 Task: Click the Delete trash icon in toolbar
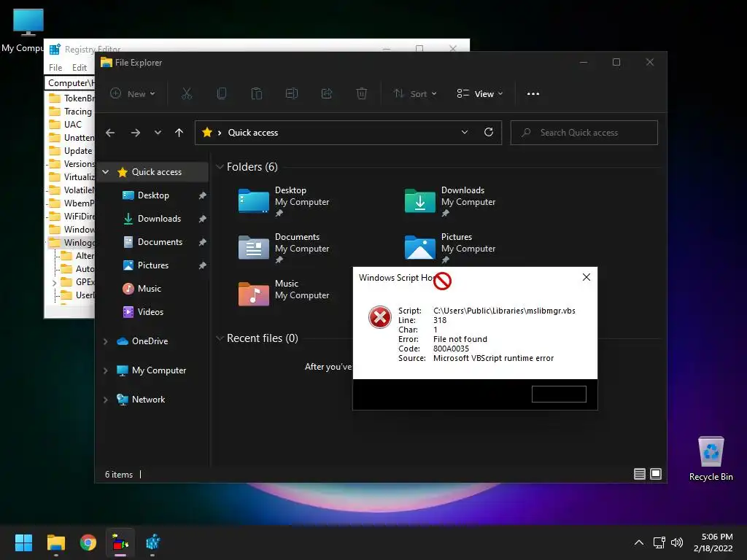pos(362,93)
